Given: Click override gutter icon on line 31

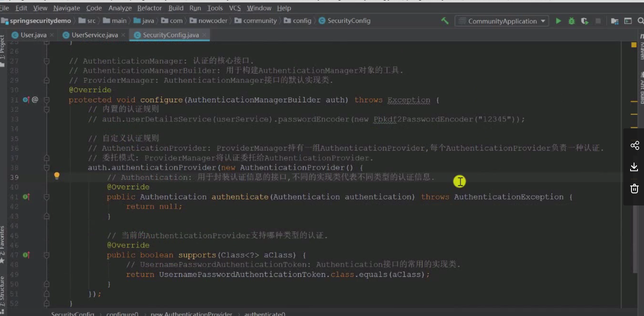Looking at the screenshot, I should tap(27, 100).
